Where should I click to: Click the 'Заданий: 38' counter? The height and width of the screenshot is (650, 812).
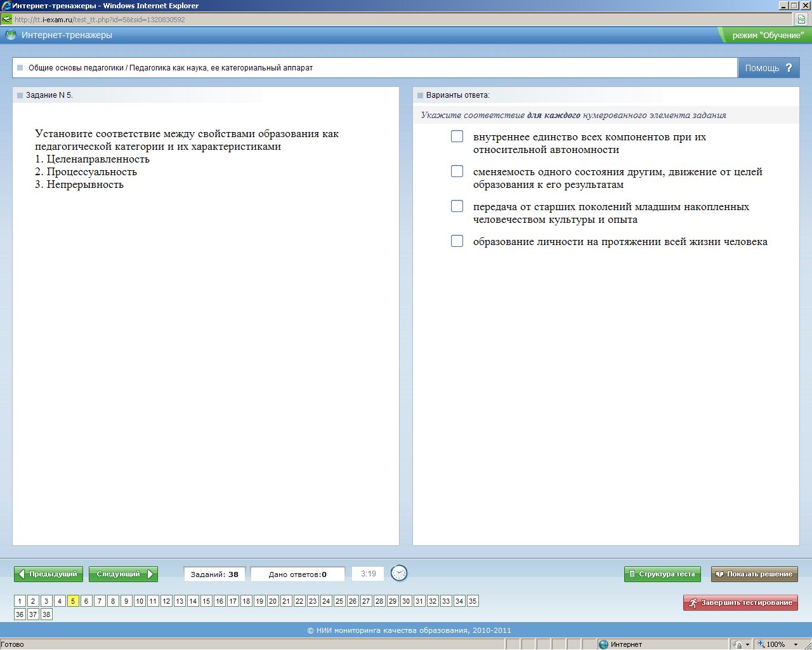pyautogui.click(x=214, y=574)
